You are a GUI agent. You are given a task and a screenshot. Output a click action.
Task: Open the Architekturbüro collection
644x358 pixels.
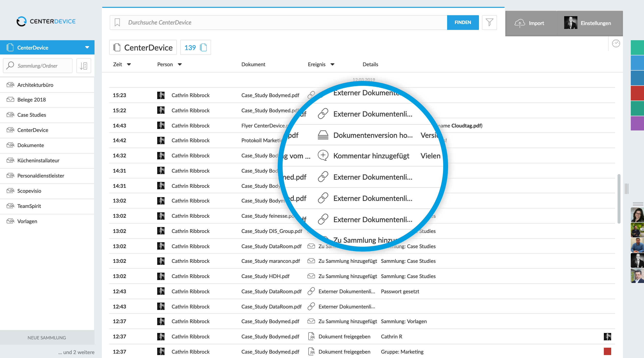(47, 85)
